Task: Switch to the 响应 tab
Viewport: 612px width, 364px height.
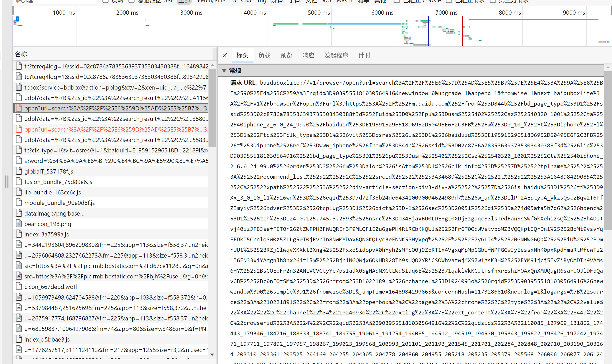Action: 308,55
